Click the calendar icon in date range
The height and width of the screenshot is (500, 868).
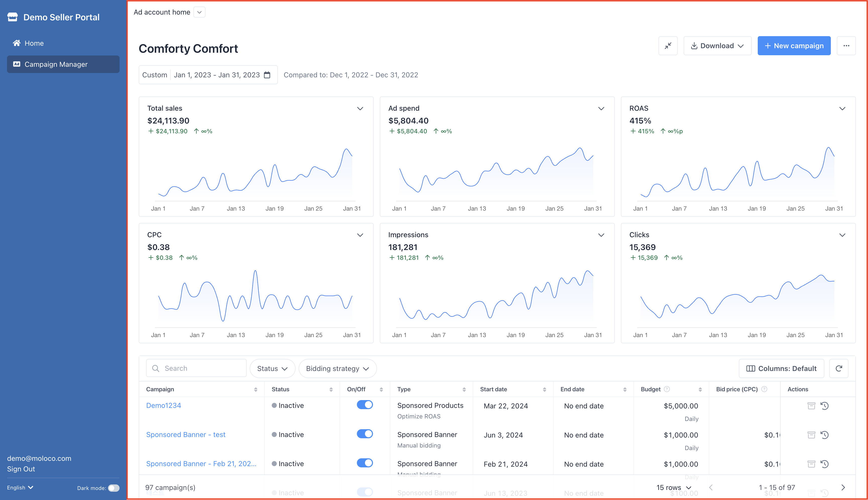(267, 75)
